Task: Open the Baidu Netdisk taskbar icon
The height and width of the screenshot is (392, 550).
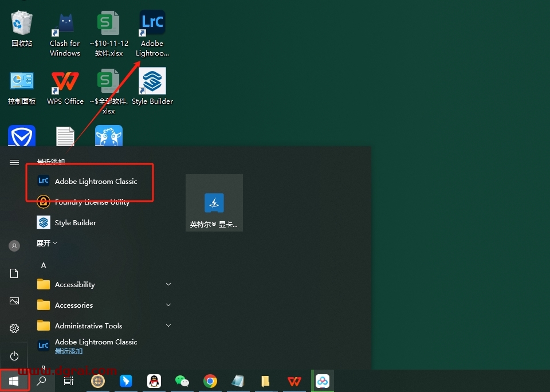Action: point(323,381)
